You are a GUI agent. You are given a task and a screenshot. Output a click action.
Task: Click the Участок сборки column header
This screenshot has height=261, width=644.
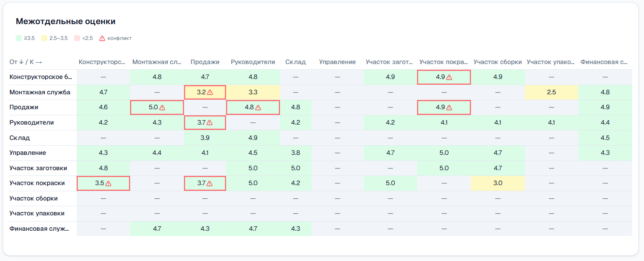pos(498,62)
